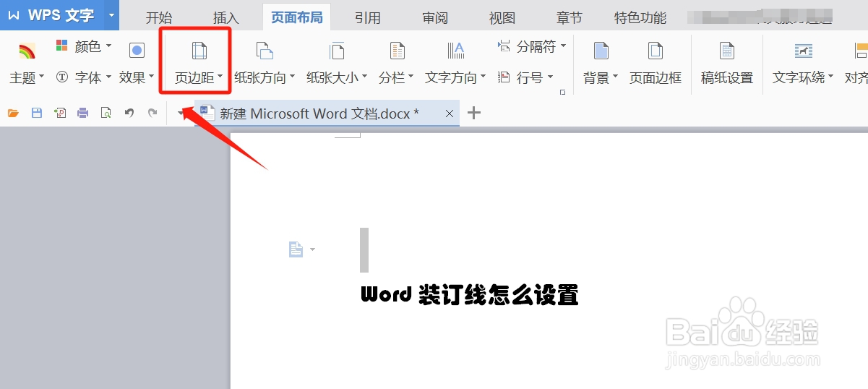Click the Breaks (分隔符) icon
The image size is (868, 389).
[504, 46]
